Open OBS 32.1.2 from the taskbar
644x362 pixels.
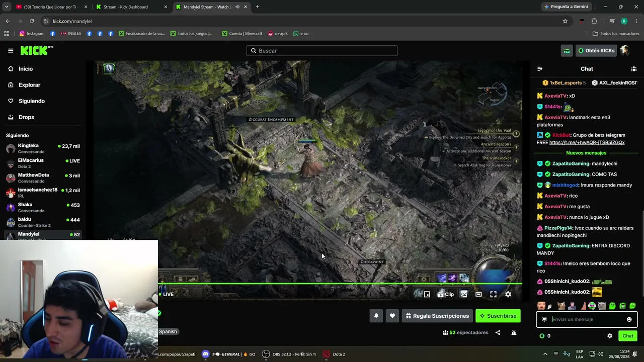(289, 354)
